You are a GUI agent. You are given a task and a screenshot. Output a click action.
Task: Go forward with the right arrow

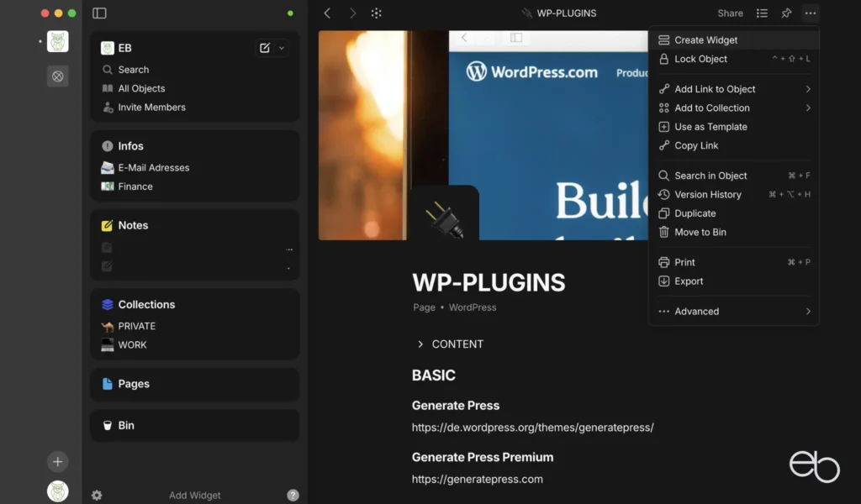pos(352,13)
